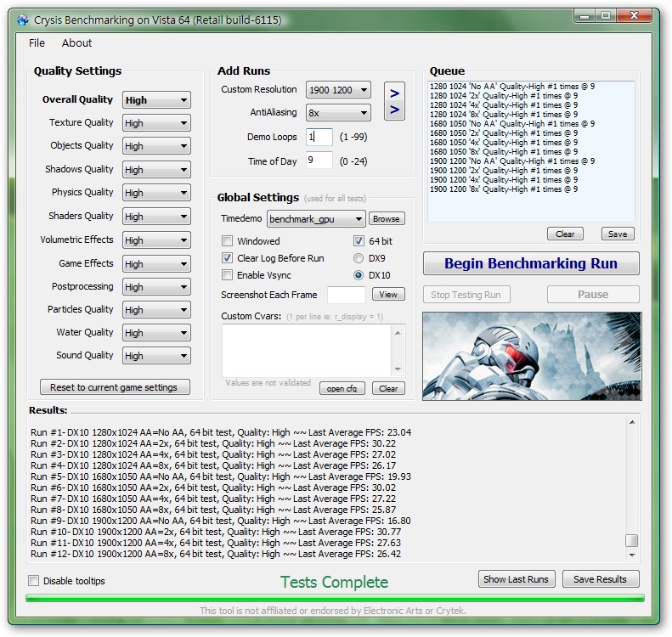The width and height of the screenshot is (672, 637).
Task: Expand the Volumetric Effects dropdown
Action: [156, 240]
